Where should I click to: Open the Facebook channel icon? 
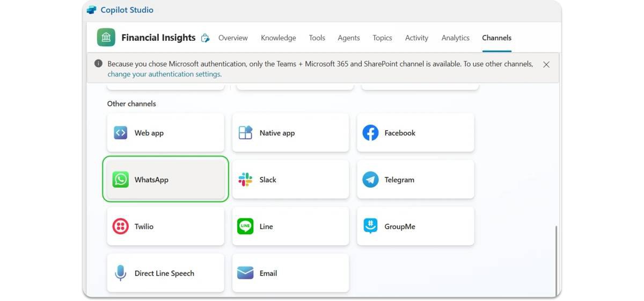coord(370,133)
